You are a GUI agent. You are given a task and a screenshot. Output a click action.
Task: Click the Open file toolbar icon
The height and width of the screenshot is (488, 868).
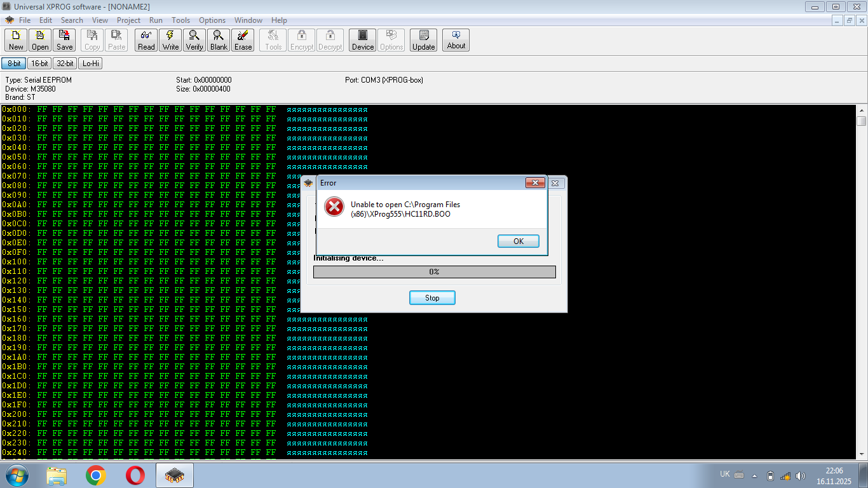(40, 40)
